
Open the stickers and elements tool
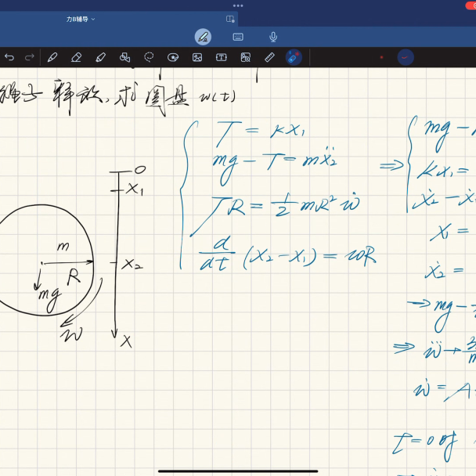point(173,57)
